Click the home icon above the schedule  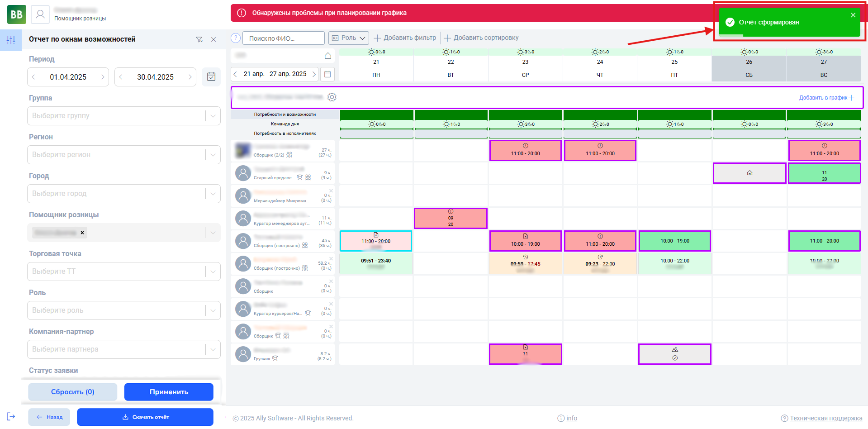328,56
